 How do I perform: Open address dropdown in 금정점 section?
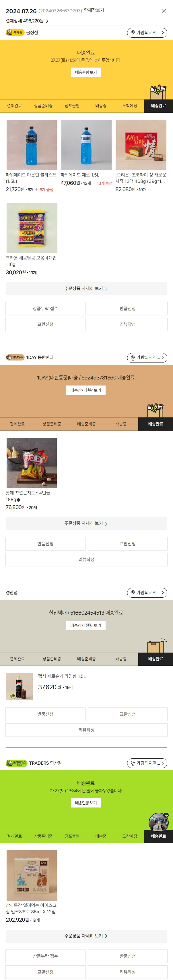coord(147,33)
